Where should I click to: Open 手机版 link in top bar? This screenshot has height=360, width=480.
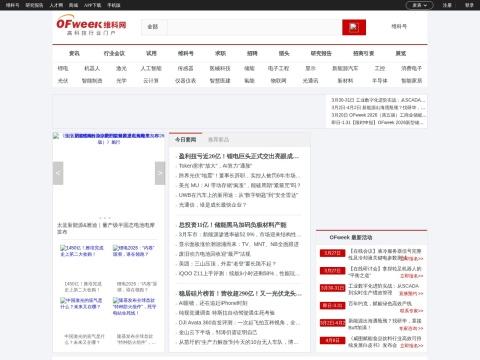tap(114, 5)
